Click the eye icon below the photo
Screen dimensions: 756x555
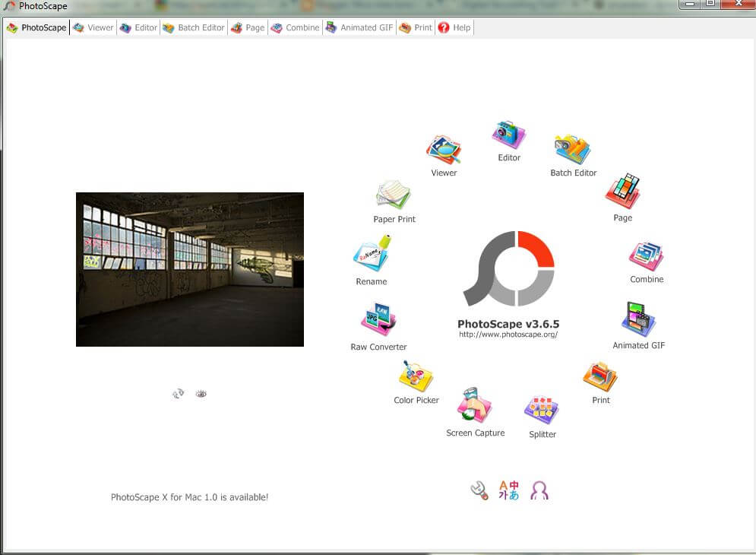[201, 393]
